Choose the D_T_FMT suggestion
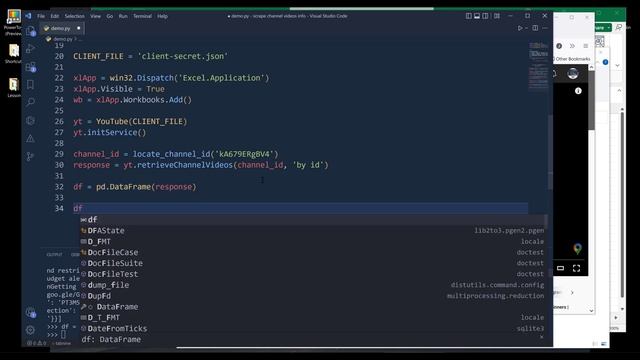The height and width of the screenshot is (360, 640). [312, 318]
